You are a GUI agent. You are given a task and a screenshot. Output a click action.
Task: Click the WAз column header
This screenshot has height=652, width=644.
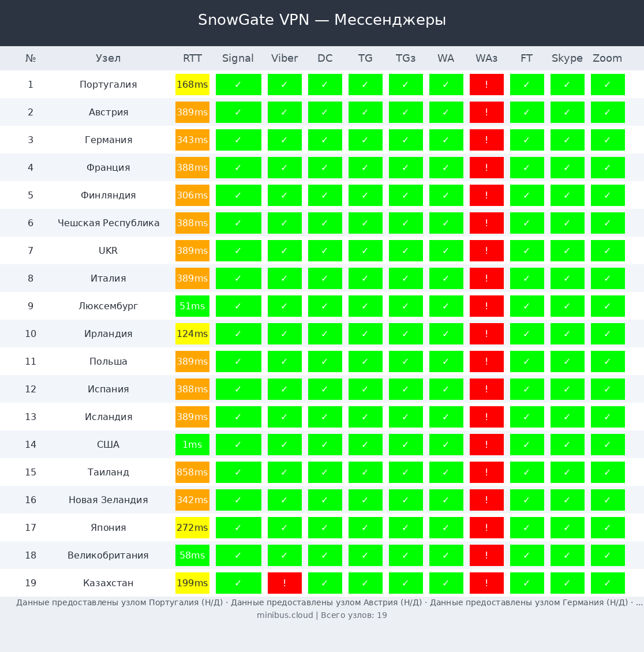(486, 58)
